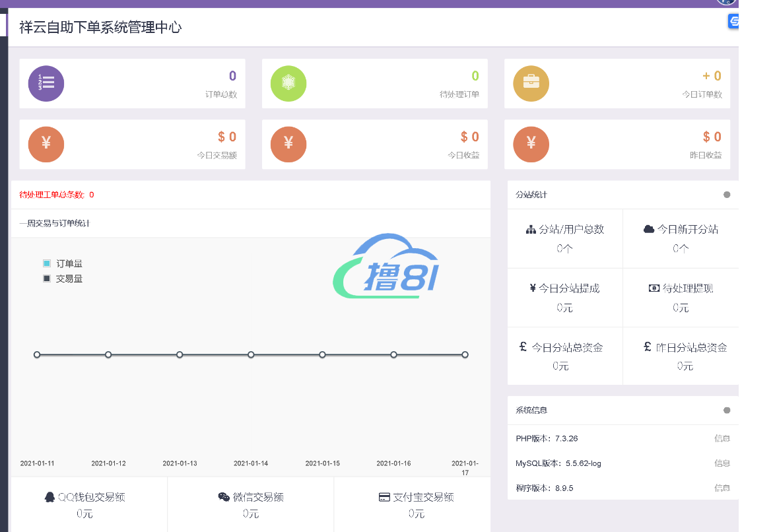The image size is (773, 532).
Task: Click the yellow briefcase icon for 今日订单数
Action: coord(531,83)
